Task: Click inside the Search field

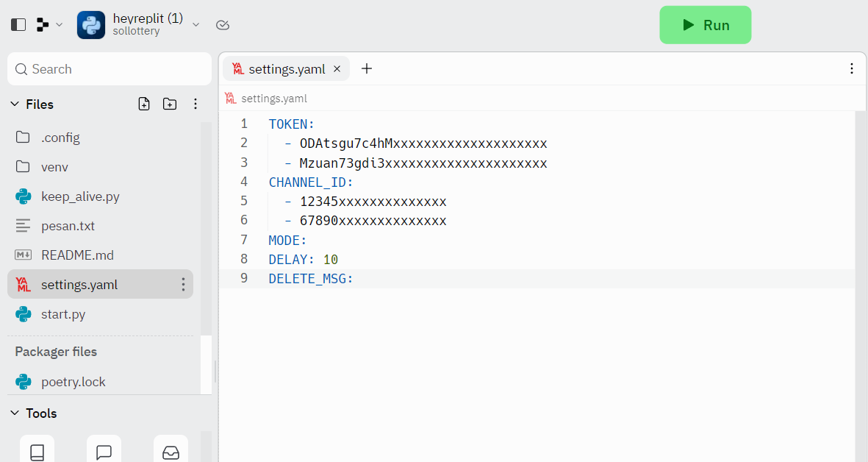Action: 109,68
